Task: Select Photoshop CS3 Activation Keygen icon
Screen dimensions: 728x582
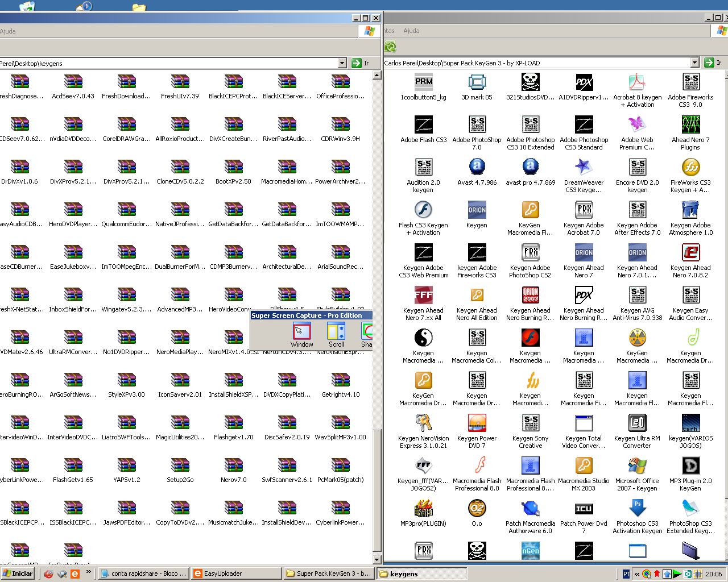Action: click(x=638, y=508)
